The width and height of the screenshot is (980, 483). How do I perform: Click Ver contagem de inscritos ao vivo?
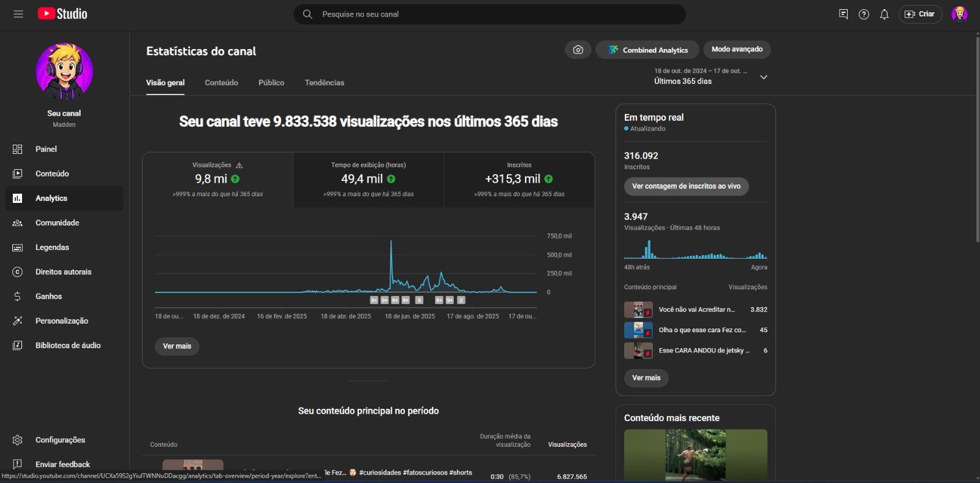coord(686,186)
